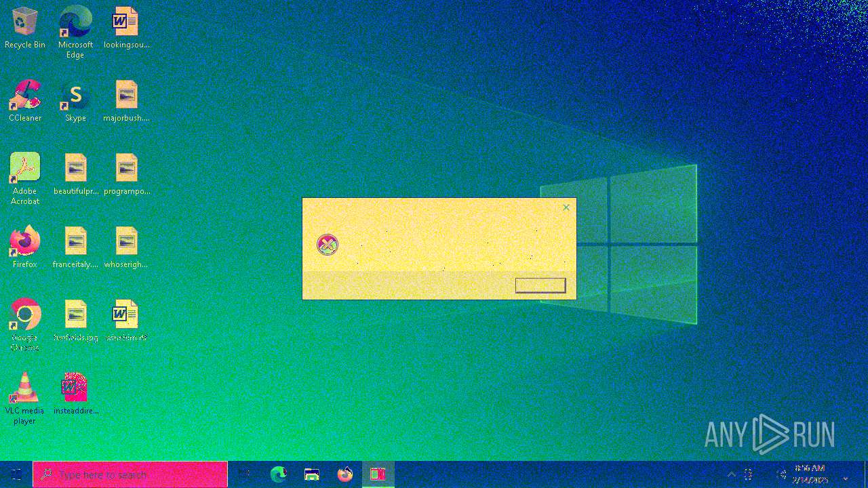Open File Explorer from the taskbar

coord(312,474)
